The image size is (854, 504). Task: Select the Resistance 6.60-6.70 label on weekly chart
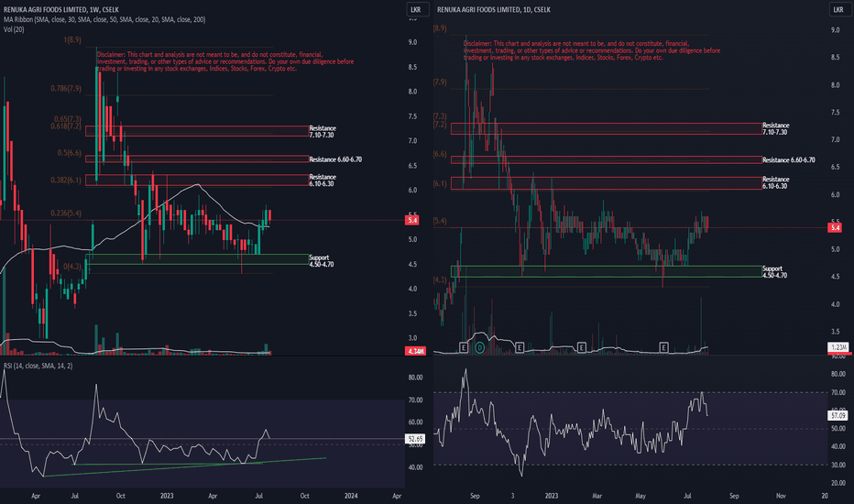click(335, 159)
